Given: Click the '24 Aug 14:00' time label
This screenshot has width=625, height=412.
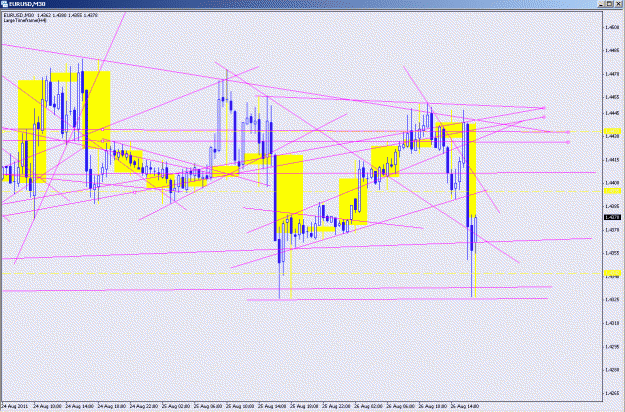Looking at the screenshot, I should [x=79, y=406].
